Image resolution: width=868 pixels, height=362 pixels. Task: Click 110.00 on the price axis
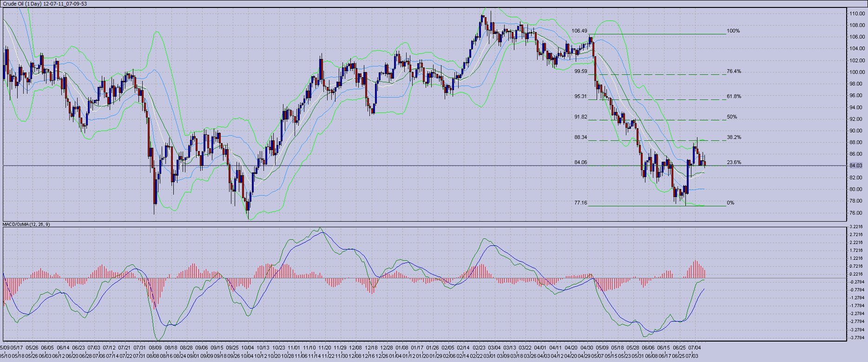coord(857,14)
